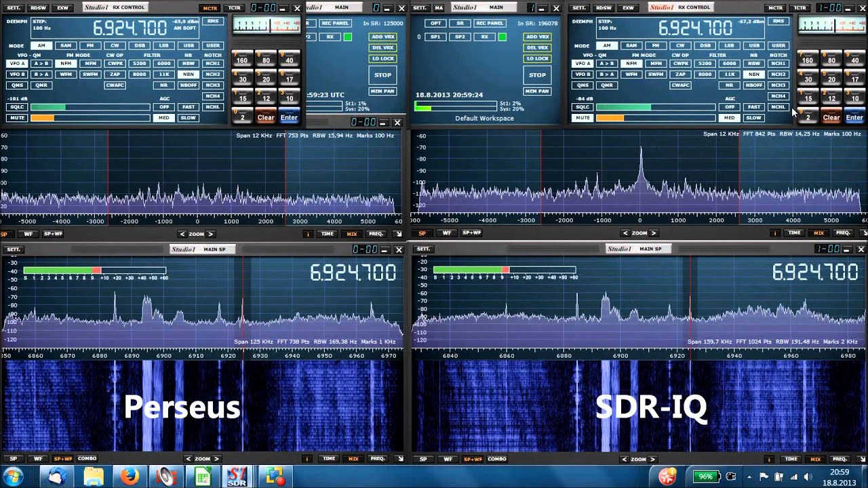Toggle SQLC squelch in Perseus RX Control
The width and height of the screenshot is (868, 488).
[x=17, y=107]
